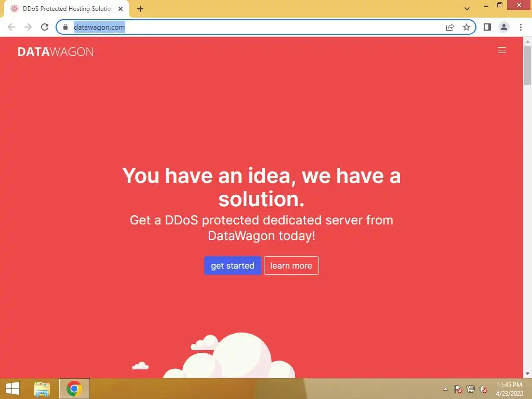Click the get started button
The width and height of the screenshot is (532, 399).
coord(232,265)
